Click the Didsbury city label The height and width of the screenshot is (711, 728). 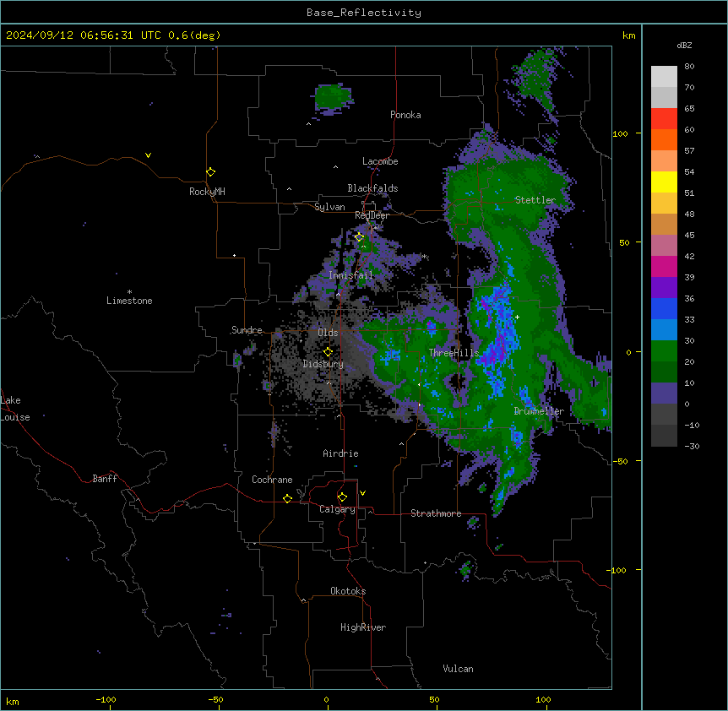point(323,364)
